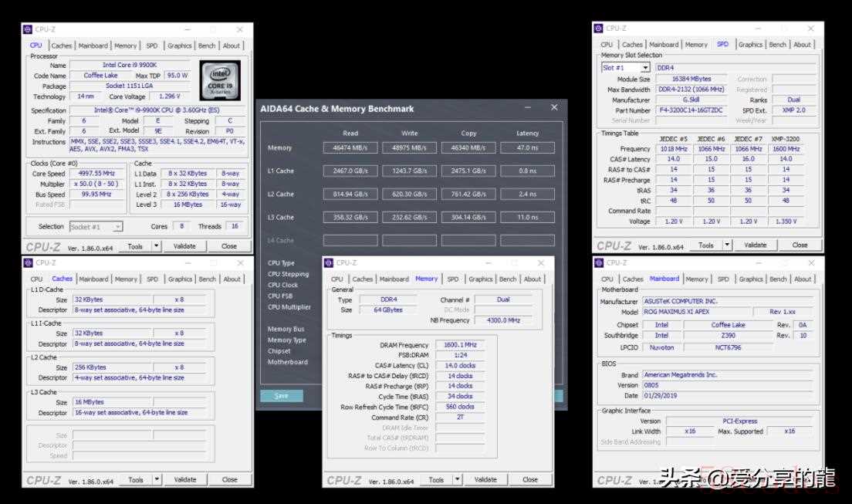Click the Memory Latency value 47.0 ns
This screenshot has width=852, height=504.
coord(528,148)
